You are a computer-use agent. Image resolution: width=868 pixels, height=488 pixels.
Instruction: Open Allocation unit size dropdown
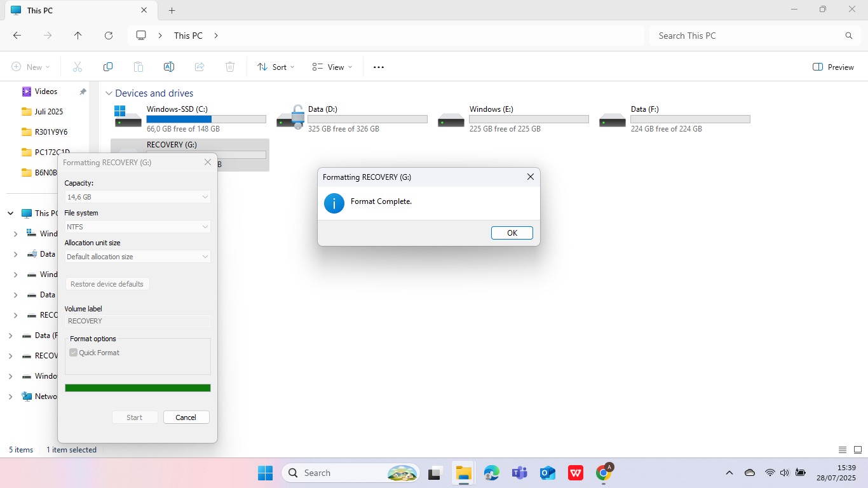[x=137, y=257]
